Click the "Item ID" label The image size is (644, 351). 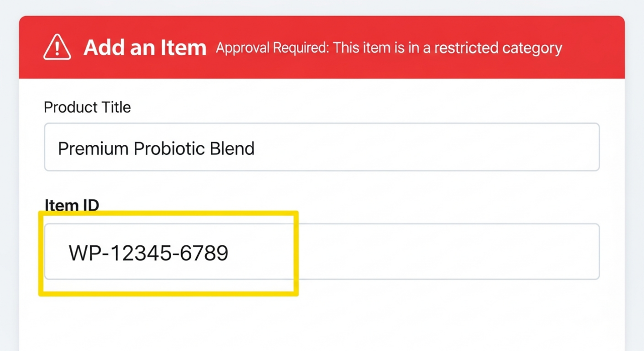[72, 205]
